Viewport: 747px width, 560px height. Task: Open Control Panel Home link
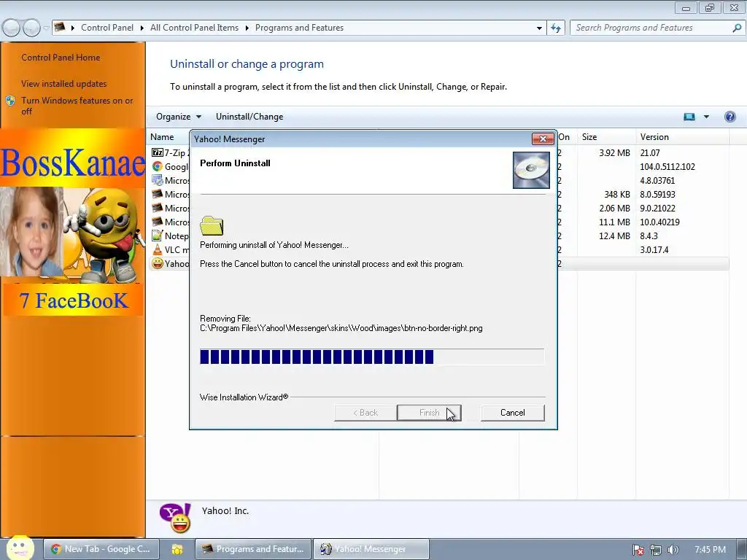click(x=61, y=58)
